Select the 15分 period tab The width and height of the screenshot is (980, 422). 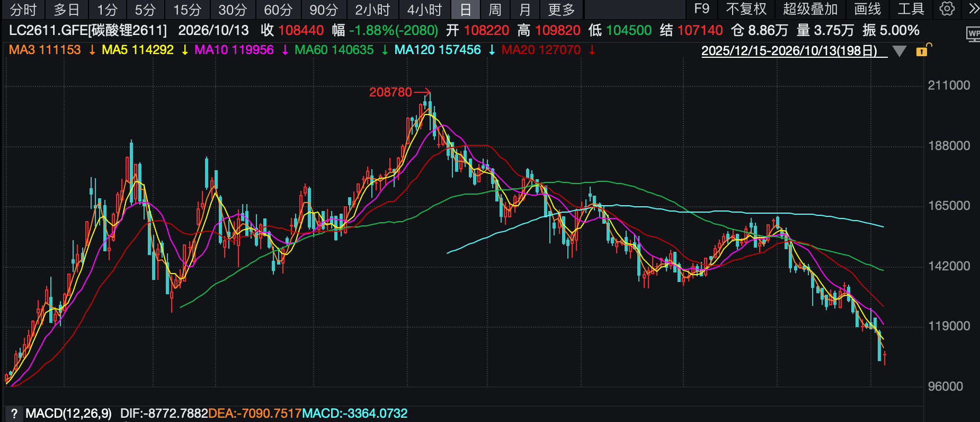click(x=188, y=10)
